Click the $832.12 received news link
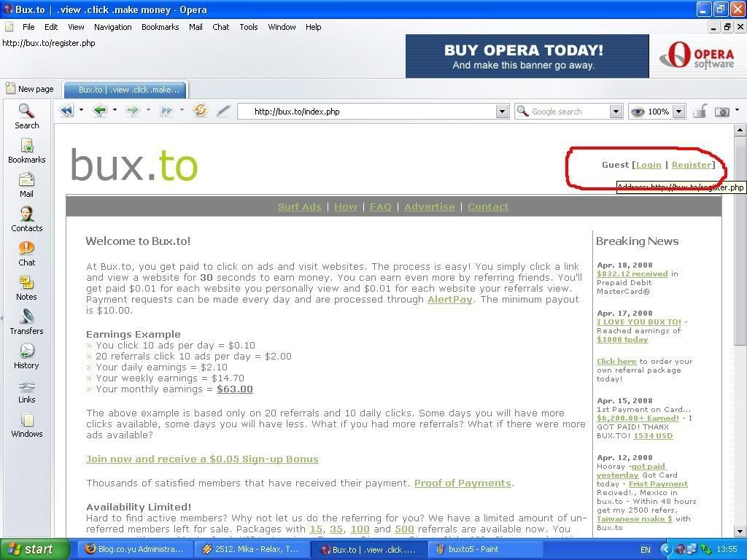 coord(632,274)
